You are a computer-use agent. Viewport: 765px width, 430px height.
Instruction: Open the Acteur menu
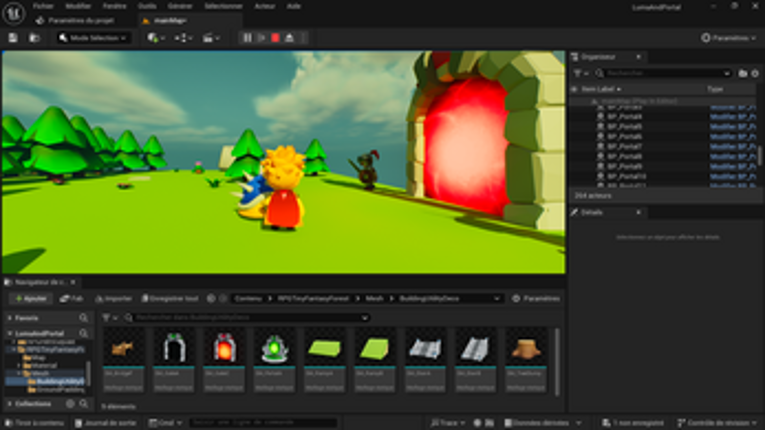(x=264, y=6)
